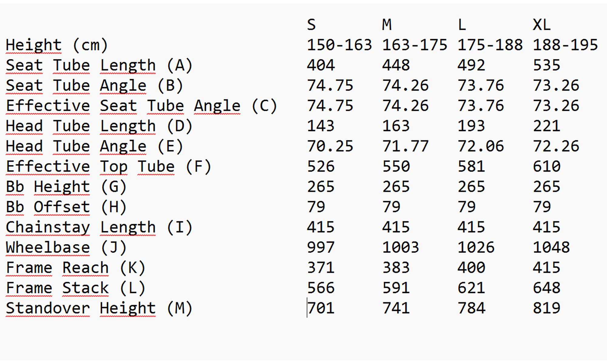Click the frame reach value 383
The width and height of the screenshot is (607, 364).
pyautogui.click(x=396, y=268)
